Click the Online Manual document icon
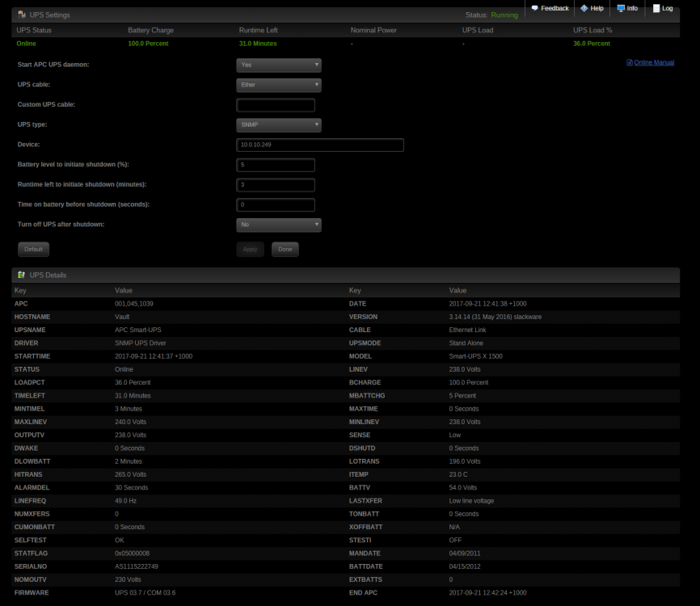 (630, 62)
